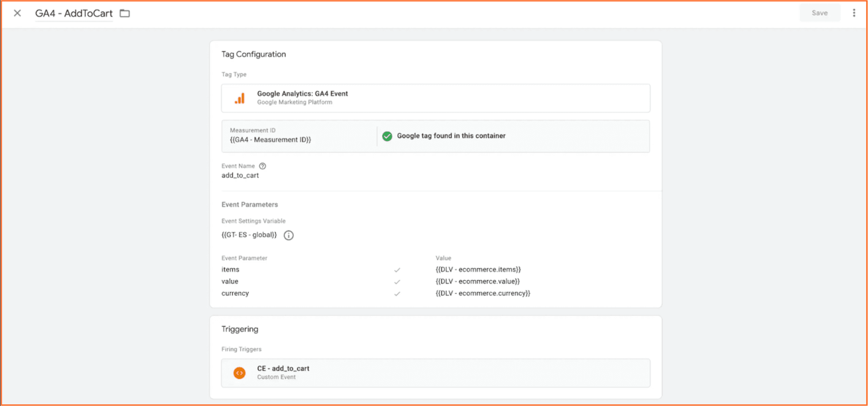Click the items event parameter name
The width and height of the screenshot is (868, 406).
(230, 269)
